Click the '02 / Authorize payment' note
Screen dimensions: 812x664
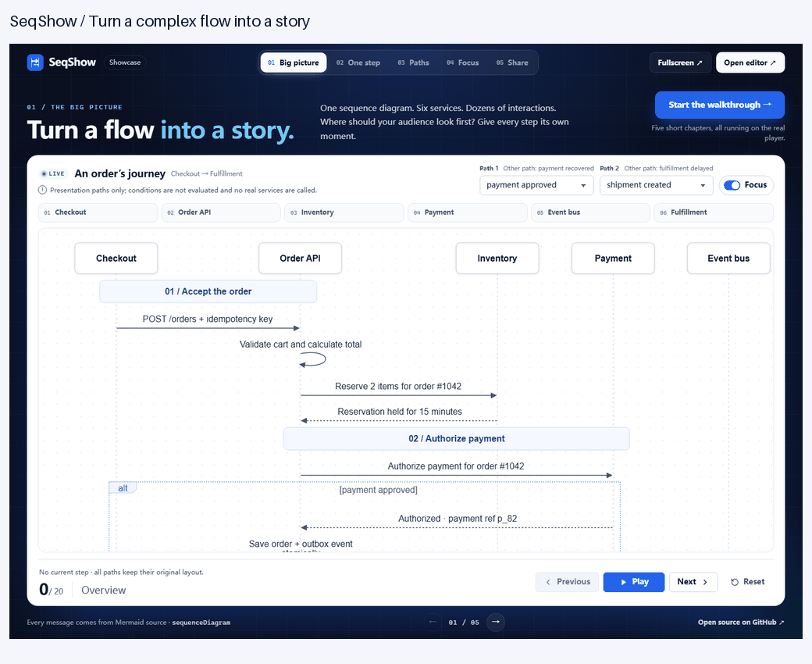click(x=456, y=439)
